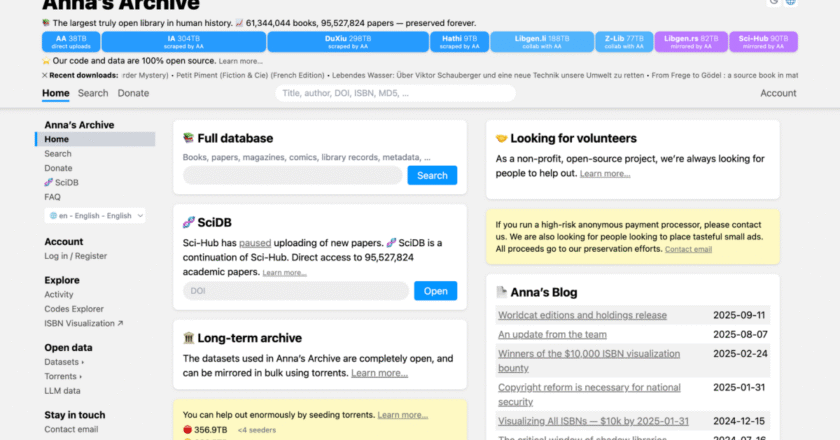Click the <4 seeders label
Image resolution: width=840 pixels, height=440 pixels.
(x=257, y=430)
